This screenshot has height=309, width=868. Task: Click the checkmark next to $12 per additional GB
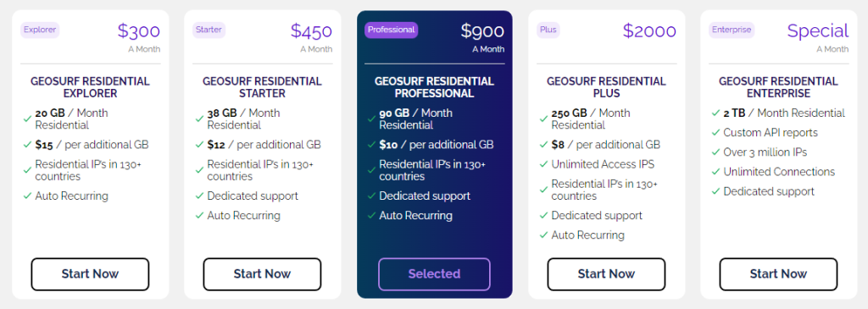pos(199,145)
